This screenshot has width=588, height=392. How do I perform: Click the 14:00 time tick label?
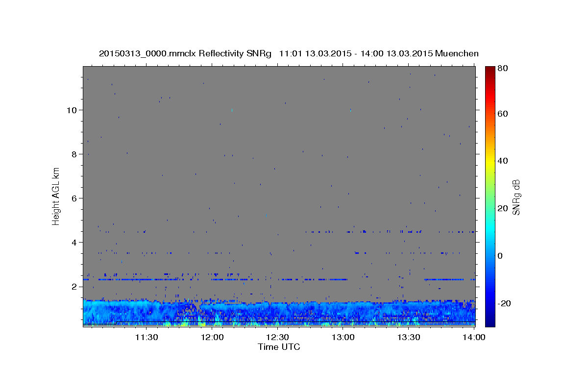474,337
